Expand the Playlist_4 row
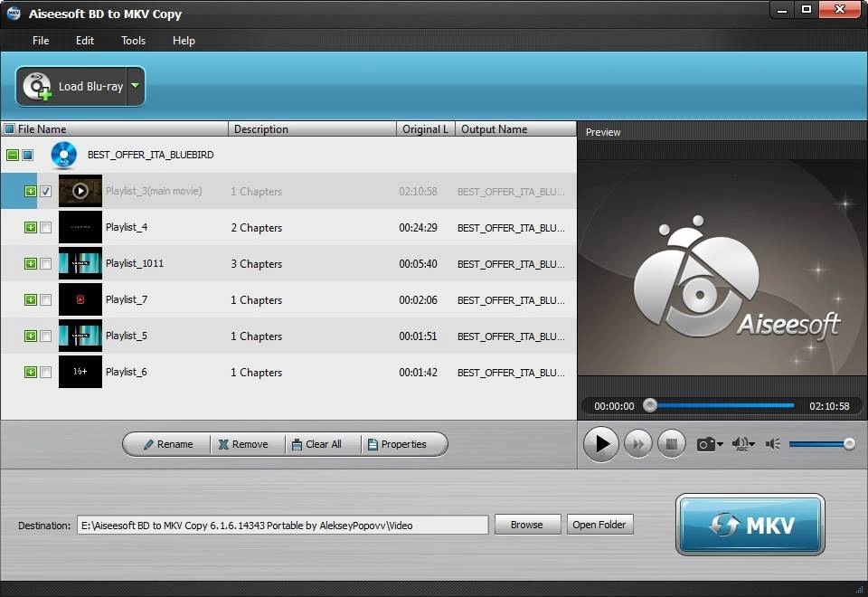Viewport: 868px width, 597px height. (x=31, y=228)
